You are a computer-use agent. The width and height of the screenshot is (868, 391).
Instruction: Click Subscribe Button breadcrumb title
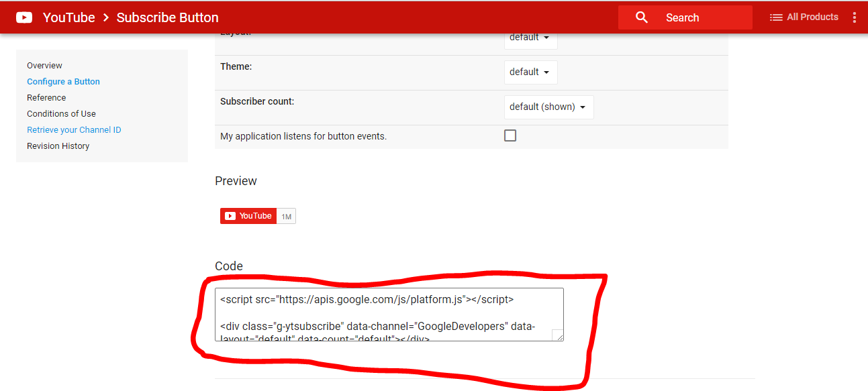167,17
